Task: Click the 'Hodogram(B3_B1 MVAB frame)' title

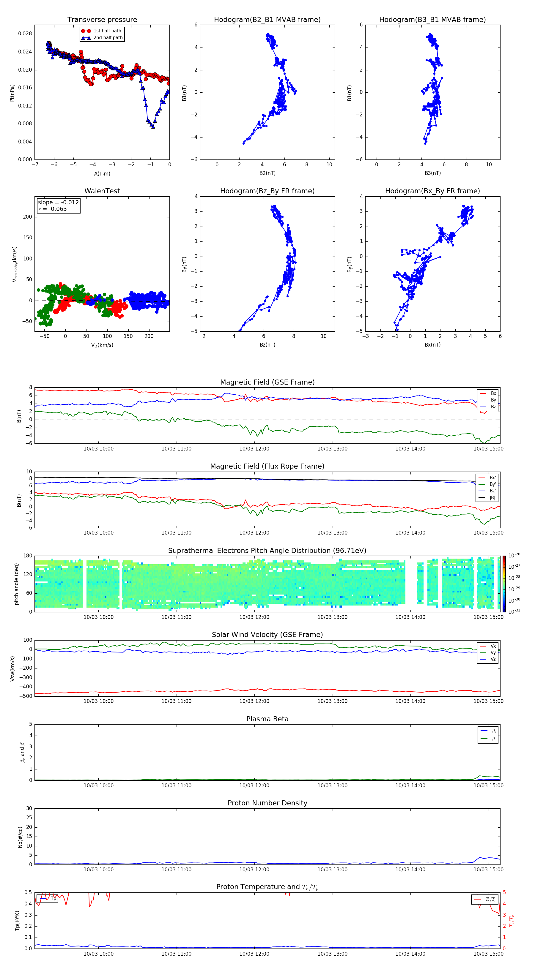Action: pyautogui.click(x=432, y=19)
